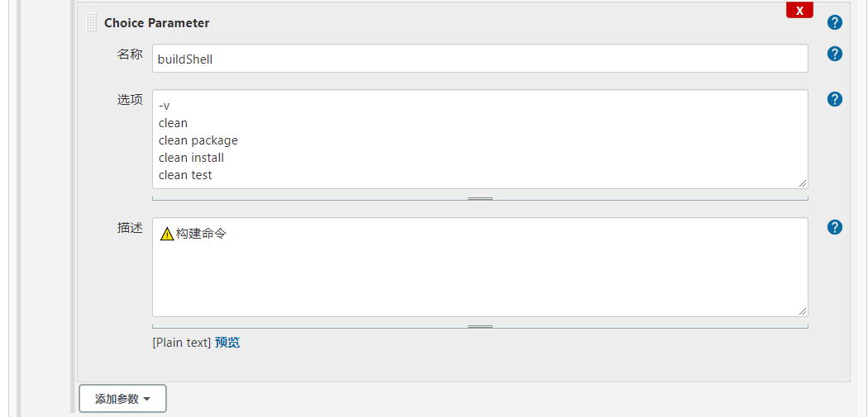Click the 选项 textarea corner resize grip

pos(802,183)
